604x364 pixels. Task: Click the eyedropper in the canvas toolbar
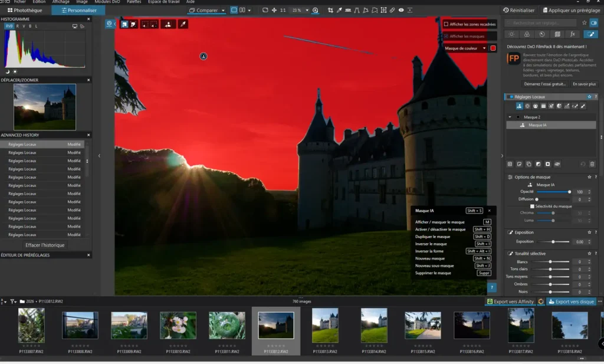(183, 24)
